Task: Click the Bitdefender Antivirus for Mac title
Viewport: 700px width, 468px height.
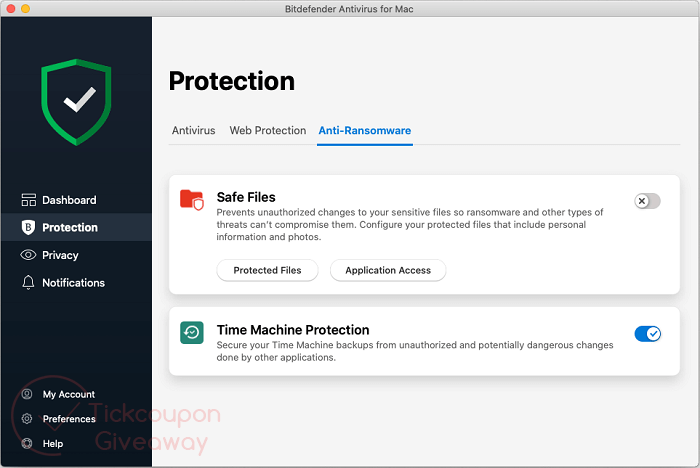Action: click(x=349, y=9)
